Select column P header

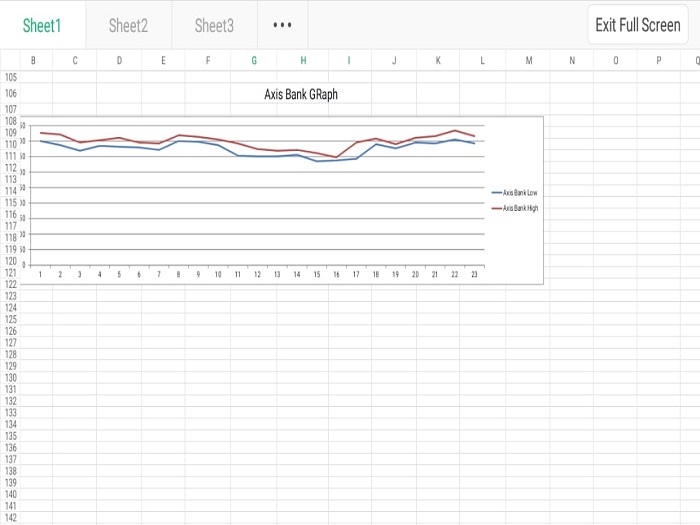click(x=659, y=60)
